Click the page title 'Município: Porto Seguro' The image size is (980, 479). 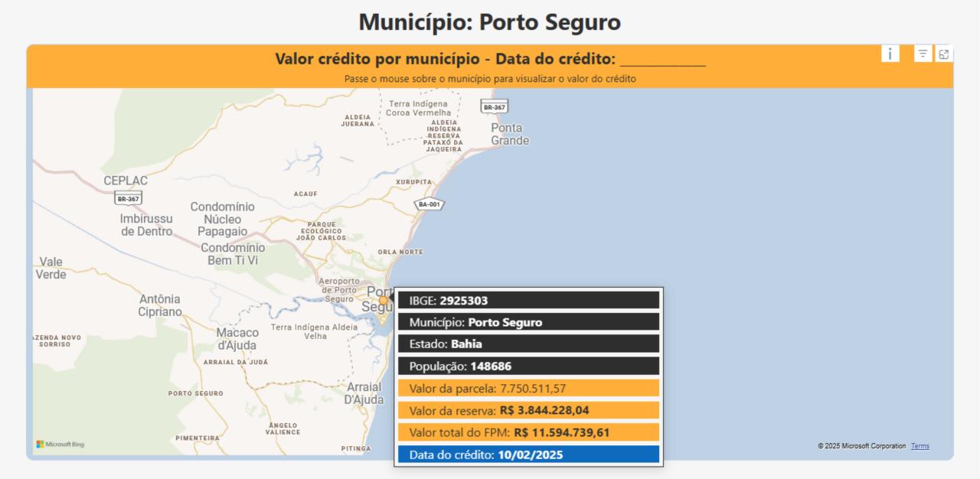tap(490, 21)
